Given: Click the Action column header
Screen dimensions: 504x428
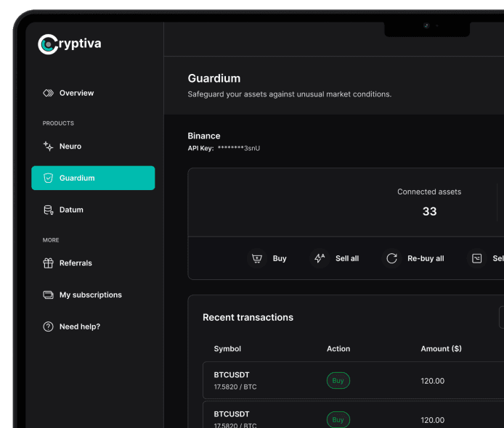Looking at the screenshot, I should point(338,349).
